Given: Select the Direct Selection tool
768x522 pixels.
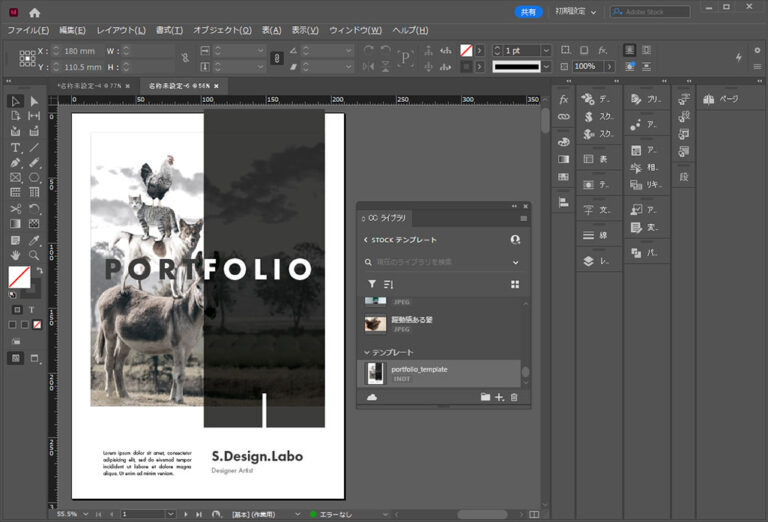Looking at the screenshot, I should point(34,101).
